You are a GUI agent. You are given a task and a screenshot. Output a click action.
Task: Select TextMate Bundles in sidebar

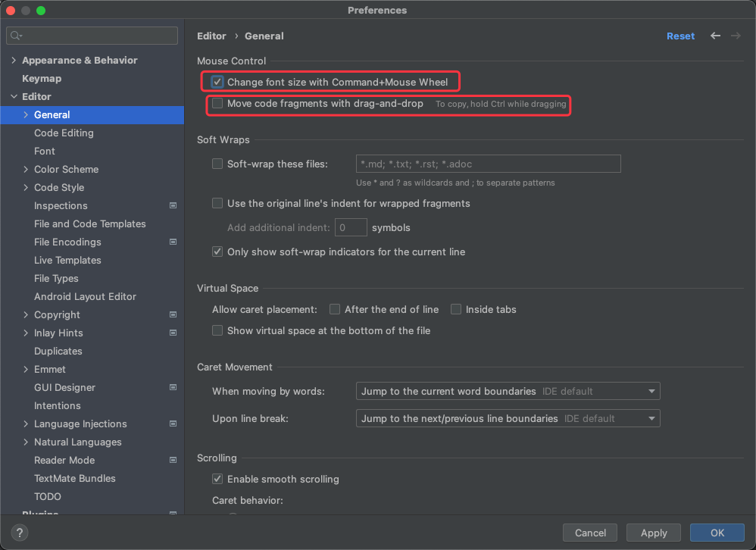75,479
